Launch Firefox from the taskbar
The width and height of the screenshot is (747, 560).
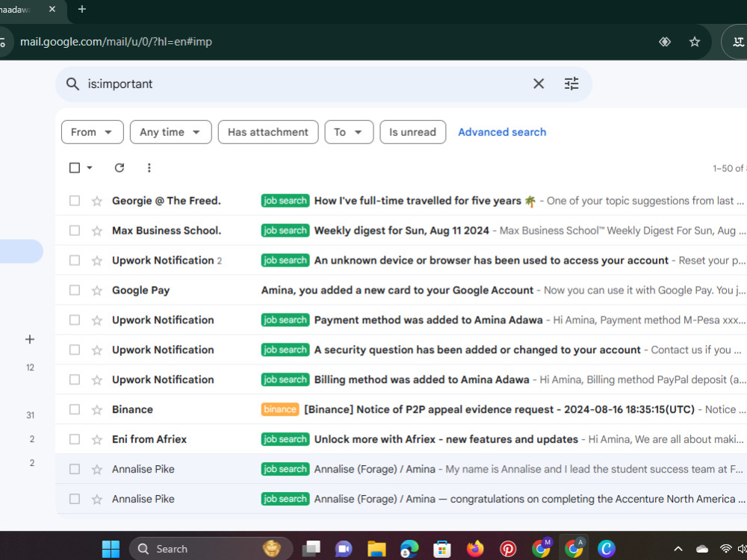click(x=475, y=549)
